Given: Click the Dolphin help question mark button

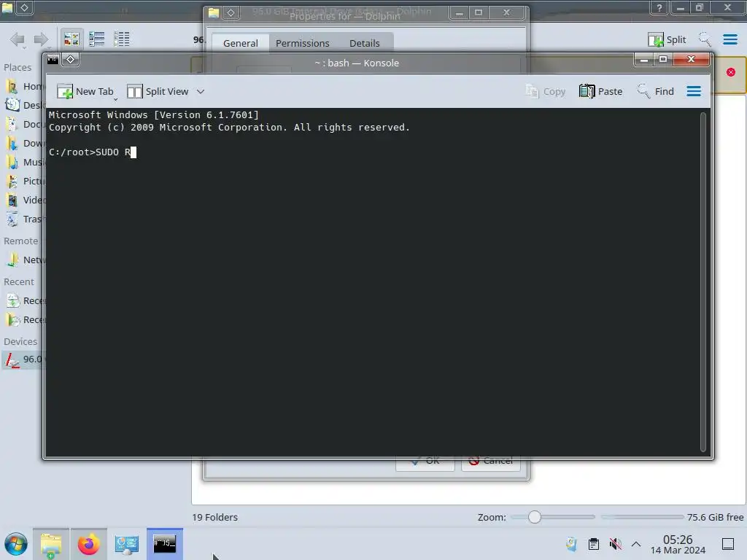Looking at the screenshot, I should click(659, 7).
